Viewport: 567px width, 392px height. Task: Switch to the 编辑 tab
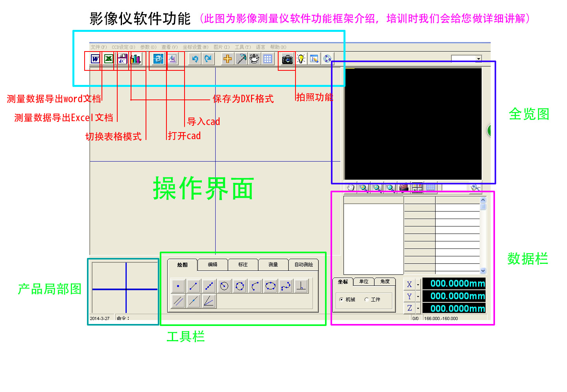pyautogui.click(x=213, y=265)
